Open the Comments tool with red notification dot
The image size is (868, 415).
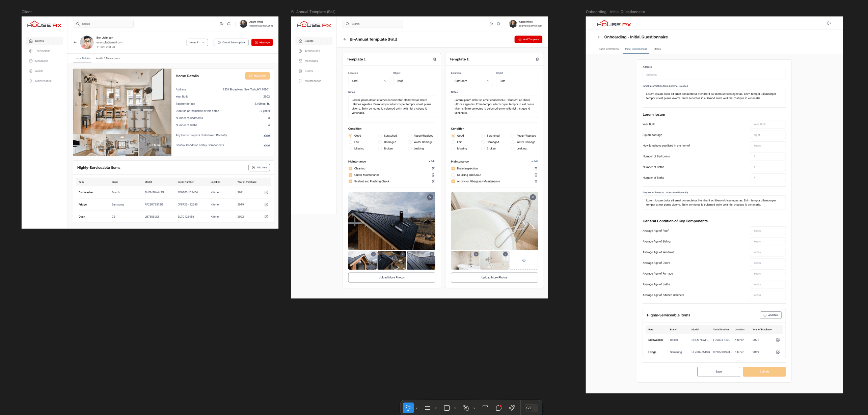coord(499,408)
